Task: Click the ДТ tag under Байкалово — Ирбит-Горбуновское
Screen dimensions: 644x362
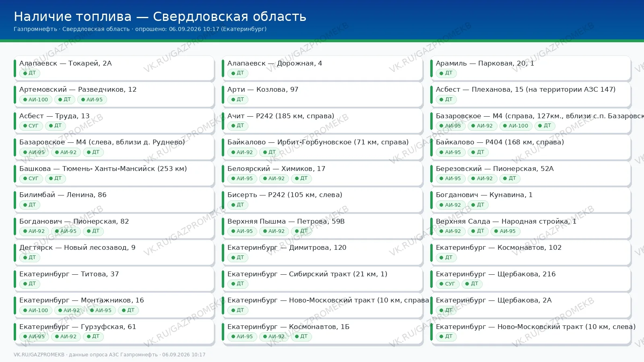Action: 270,152
